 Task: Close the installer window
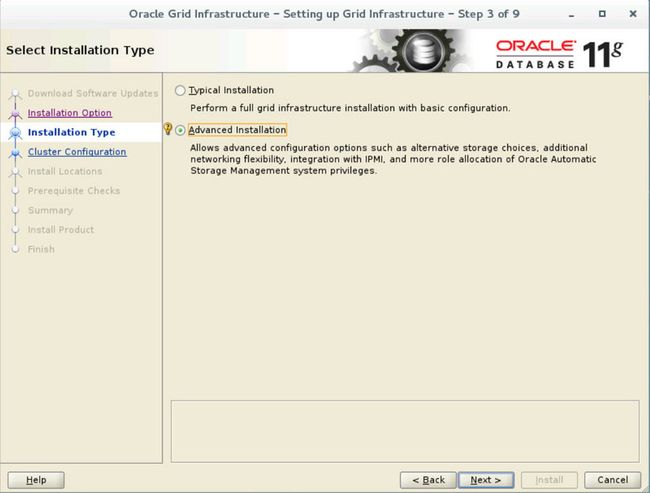point(633,14)
